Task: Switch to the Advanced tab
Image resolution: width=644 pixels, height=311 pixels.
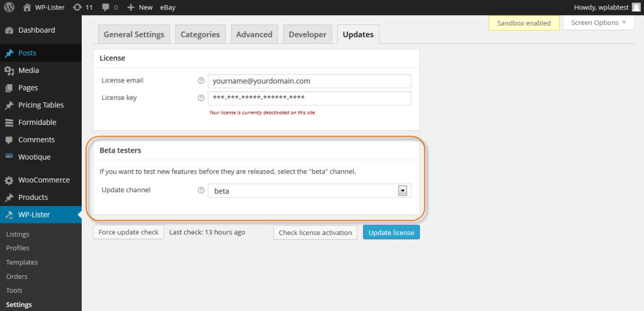Action: click(254, 34)
